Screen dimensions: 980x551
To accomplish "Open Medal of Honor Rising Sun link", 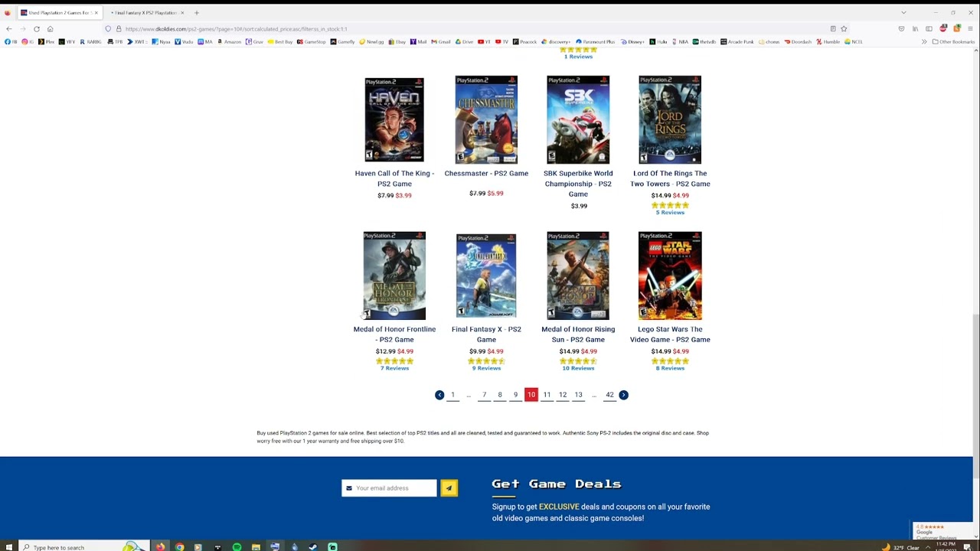I will 578,334.
